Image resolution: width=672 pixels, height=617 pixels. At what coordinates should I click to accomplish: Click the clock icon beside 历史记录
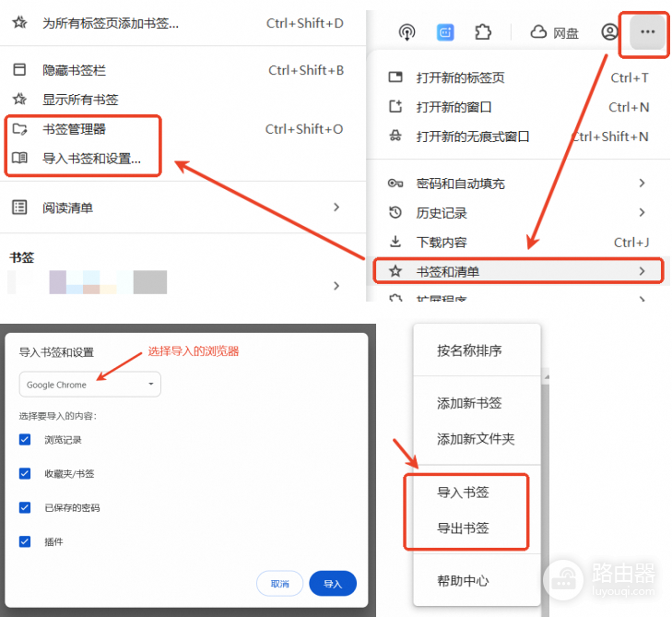pyautogui.click(x=395, y=212)
